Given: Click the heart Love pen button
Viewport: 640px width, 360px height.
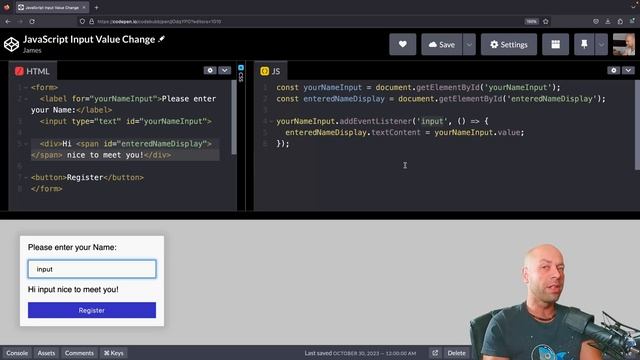Looking at the screenshot, I should tap(402, 44).
